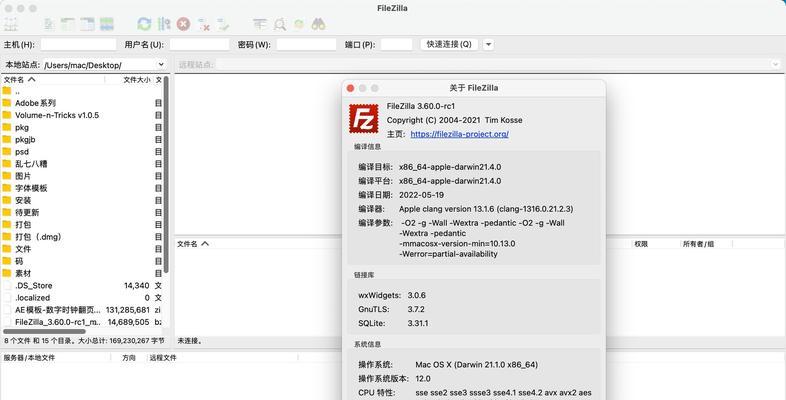Click the wxWidgets version 3.0.6
The image size is (786, 400).
click(417, 295)
